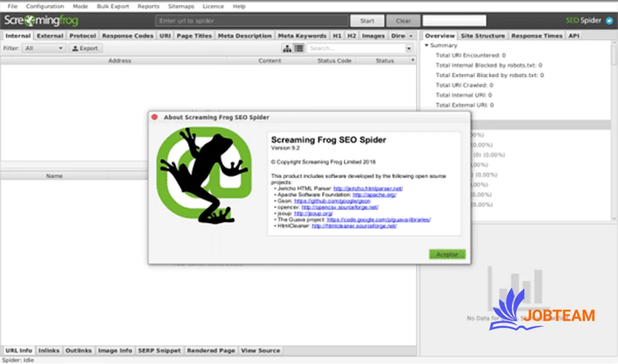Image resolution: width=618 pixels, height=364 pixels.
Task: Close the About dialog with red dot
Action: tap(155, 117)
